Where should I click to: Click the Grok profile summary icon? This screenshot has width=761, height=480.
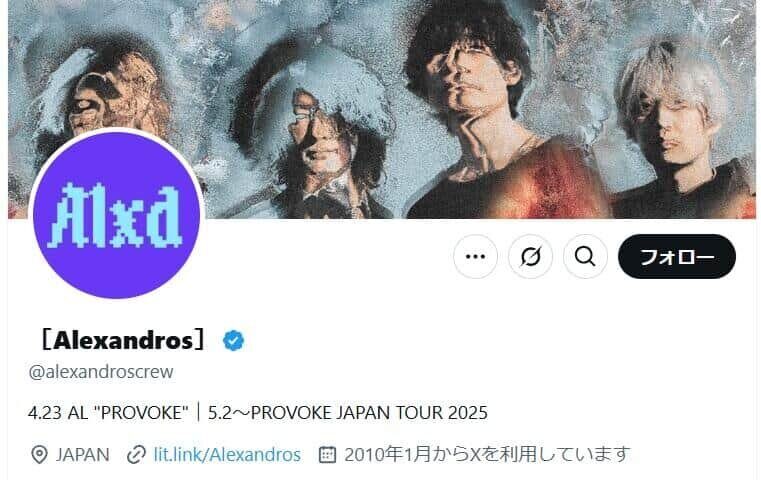pos(530,256)
